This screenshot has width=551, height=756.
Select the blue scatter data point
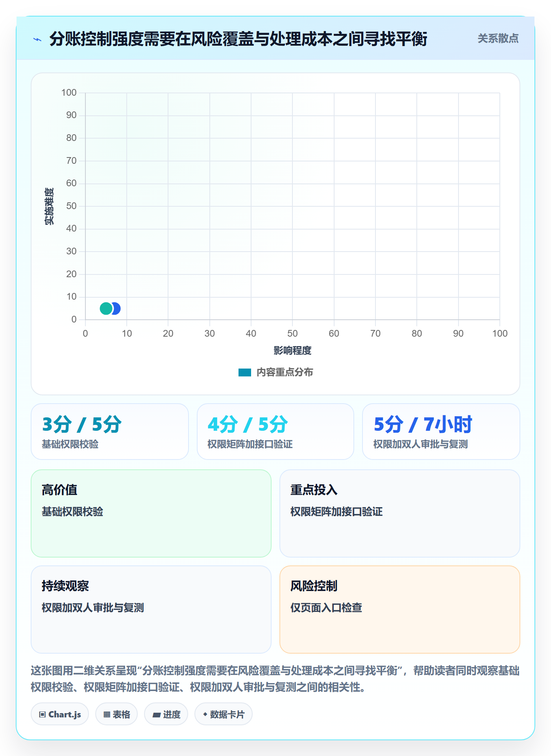coord(116,308)
